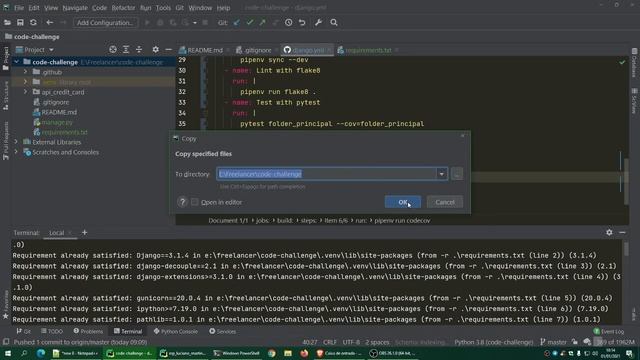Open the master Git branch widget
640x360 pixels.
click(x=553, y=342)
